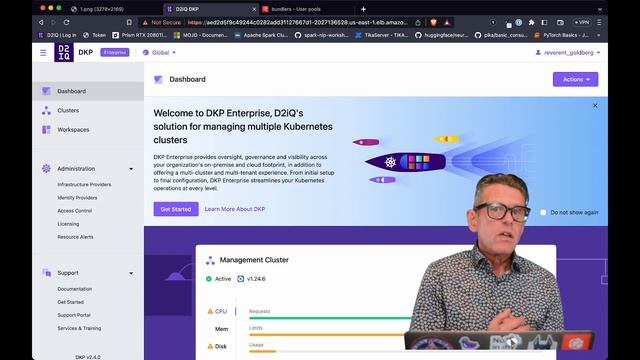
Task: Select the Mem metric row
Action: (x=221, y=329)
